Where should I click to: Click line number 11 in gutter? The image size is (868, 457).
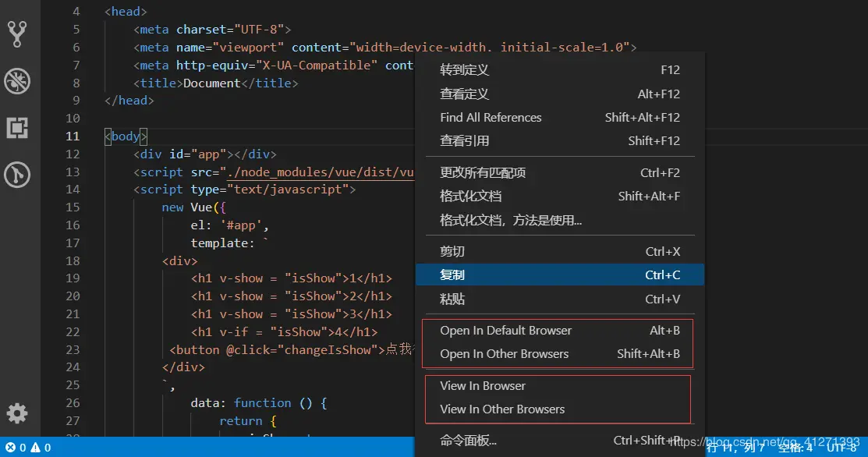tap(73, 136)
